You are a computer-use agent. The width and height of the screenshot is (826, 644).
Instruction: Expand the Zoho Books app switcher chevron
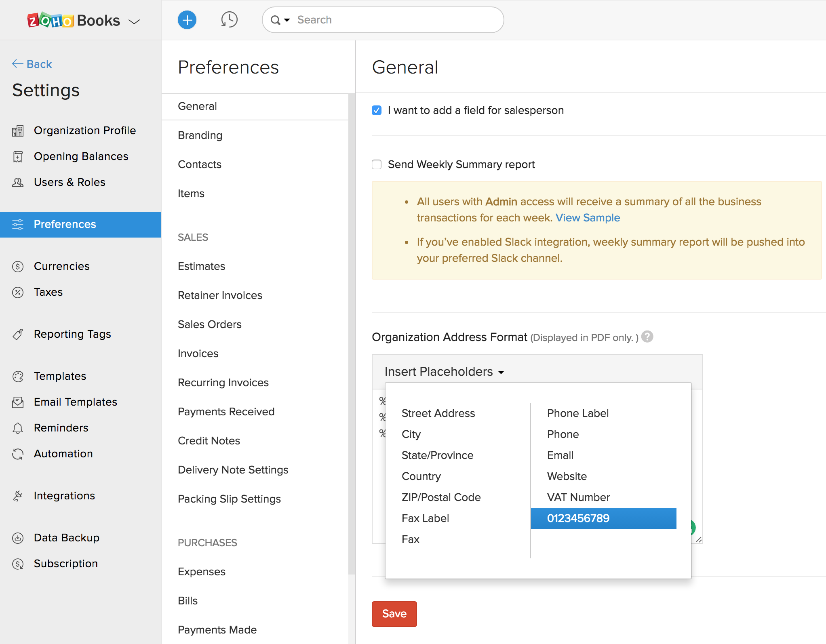(134, 21)
